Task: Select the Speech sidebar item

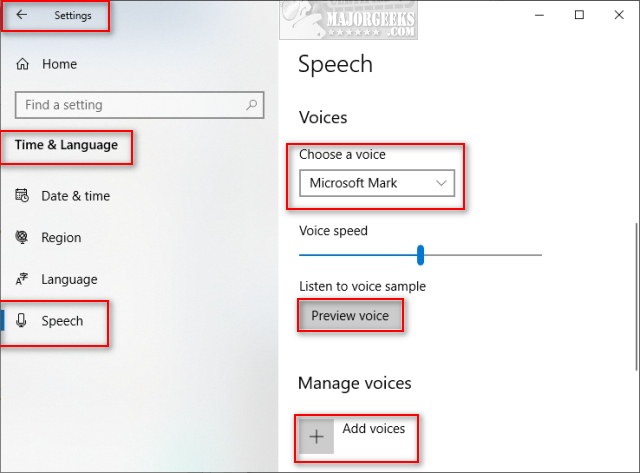Action: point(62,321)
